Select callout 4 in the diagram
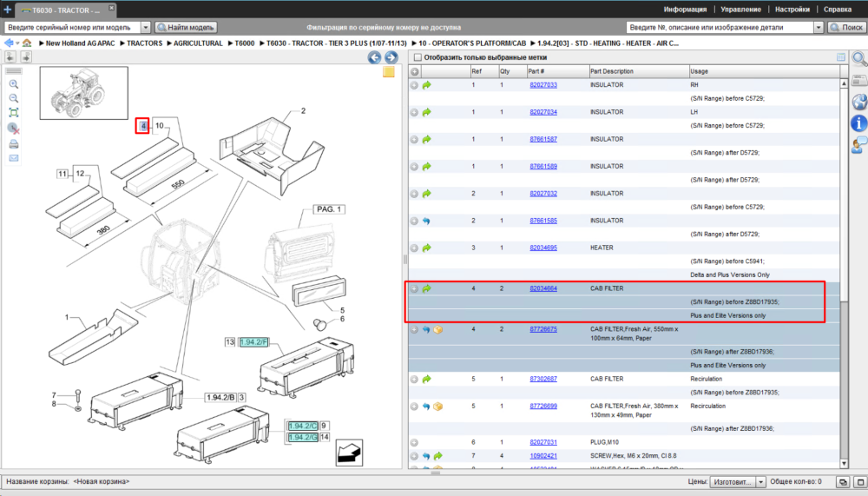 (x=143, y=126)
